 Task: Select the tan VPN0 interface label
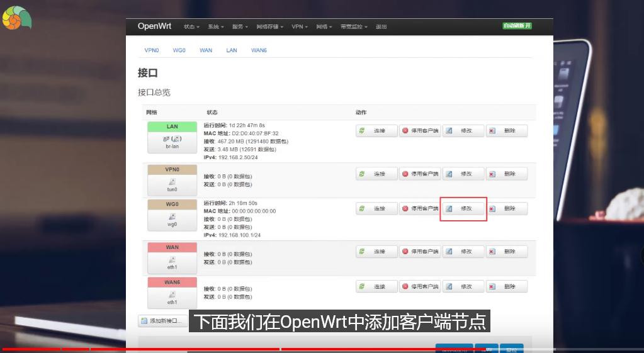(172, 169)
